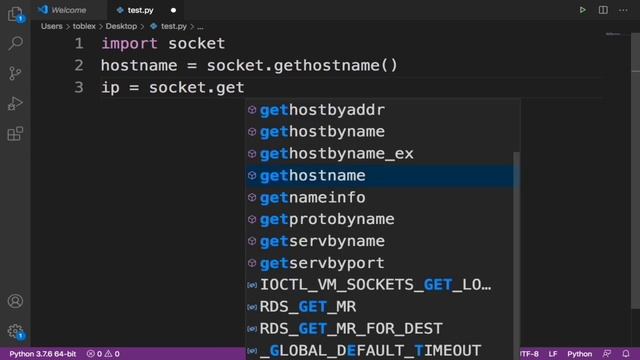
Task: Run the Python file with play button
Action: coord(582,10)
